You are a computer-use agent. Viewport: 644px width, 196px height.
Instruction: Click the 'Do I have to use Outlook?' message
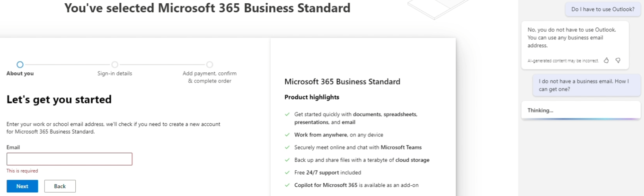[603, 9]
